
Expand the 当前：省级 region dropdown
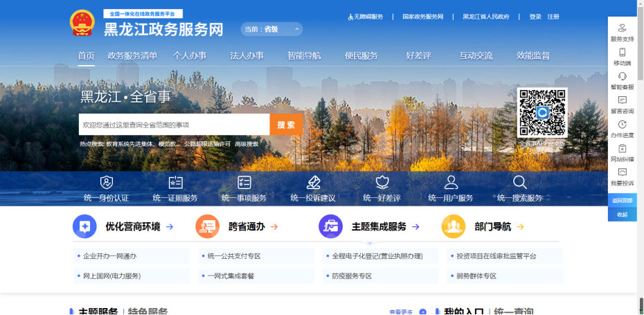[x=271, y=29]
